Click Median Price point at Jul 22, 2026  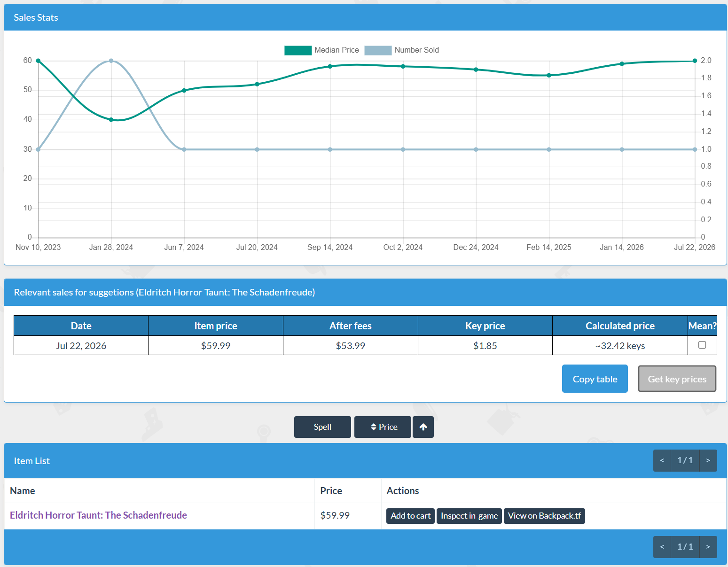pos(695,61)
